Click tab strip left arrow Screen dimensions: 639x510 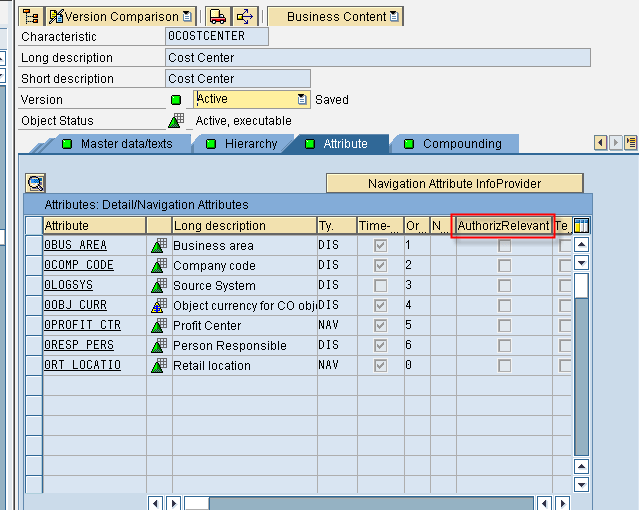(x=600, y=143)
